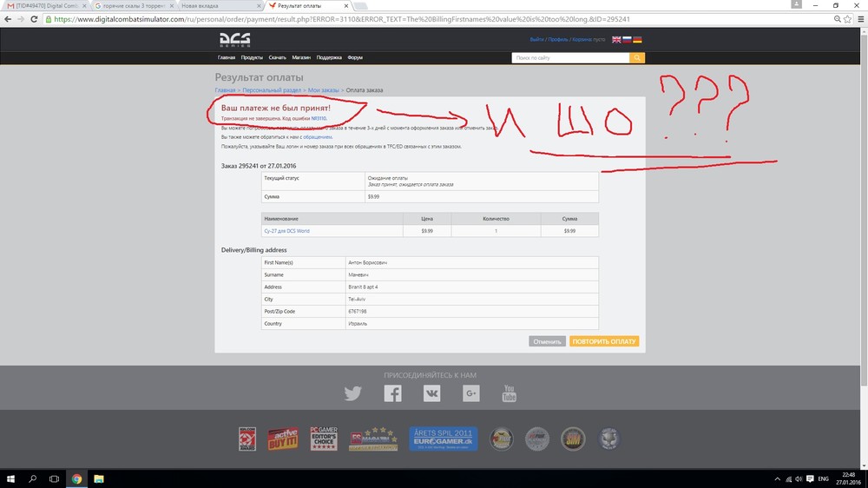
Task: Click ПОВТОРИТЬ ОПЛАТУ button
Action: pyautogui.click(x=604, y=342)
